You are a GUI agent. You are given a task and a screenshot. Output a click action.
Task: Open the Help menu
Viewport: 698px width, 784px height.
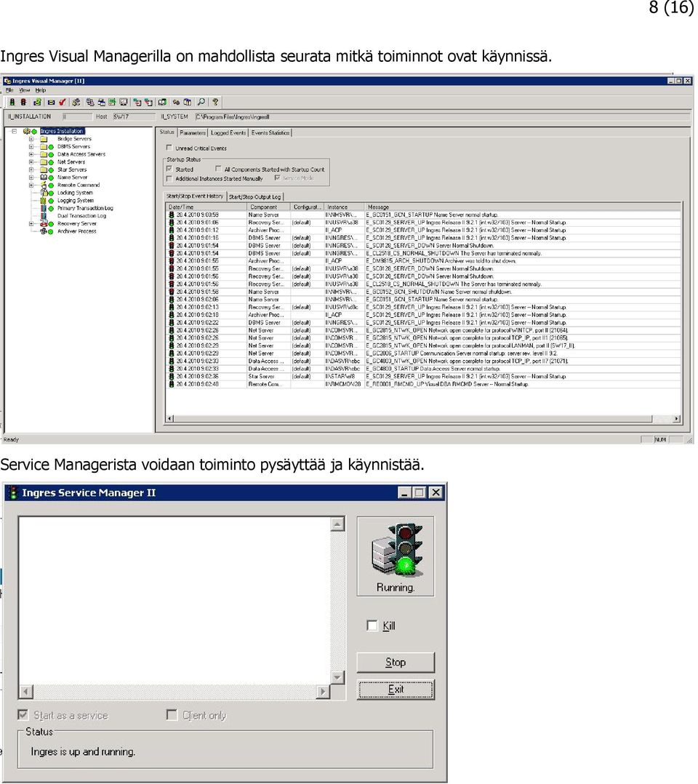coord(41,90)
